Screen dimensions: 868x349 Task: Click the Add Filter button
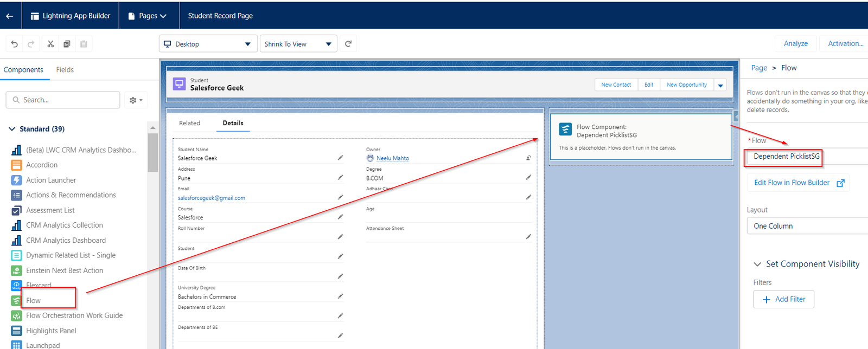(783, 299)
